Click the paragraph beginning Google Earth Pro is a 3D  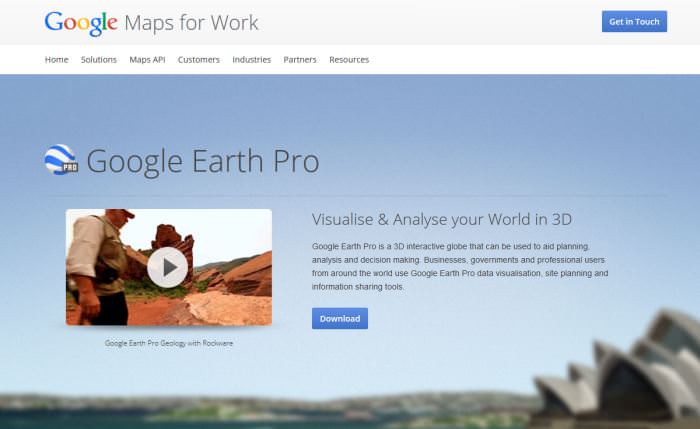(x=460, y=267)
